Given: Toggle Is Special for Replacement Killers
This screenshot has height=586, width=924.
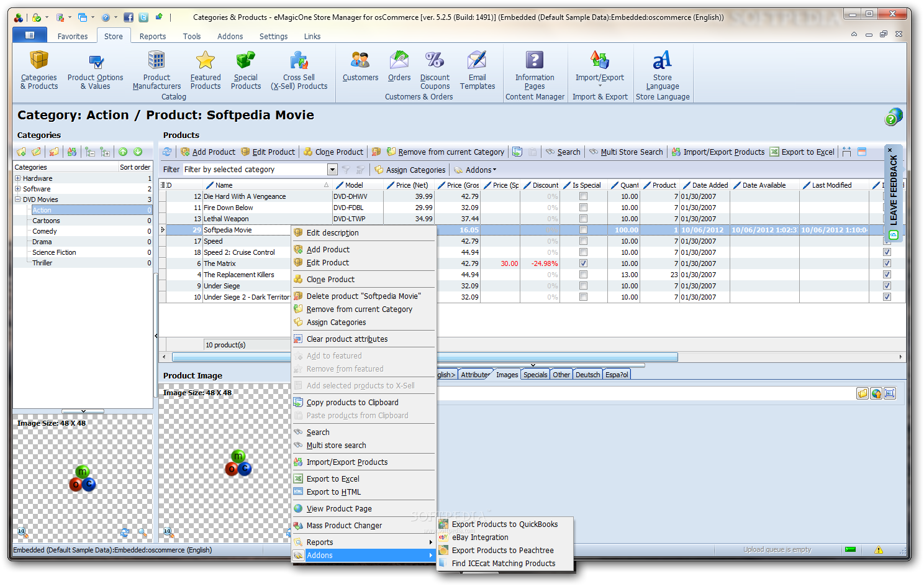Looking at the screenshot, I should (x=583, y=275).
